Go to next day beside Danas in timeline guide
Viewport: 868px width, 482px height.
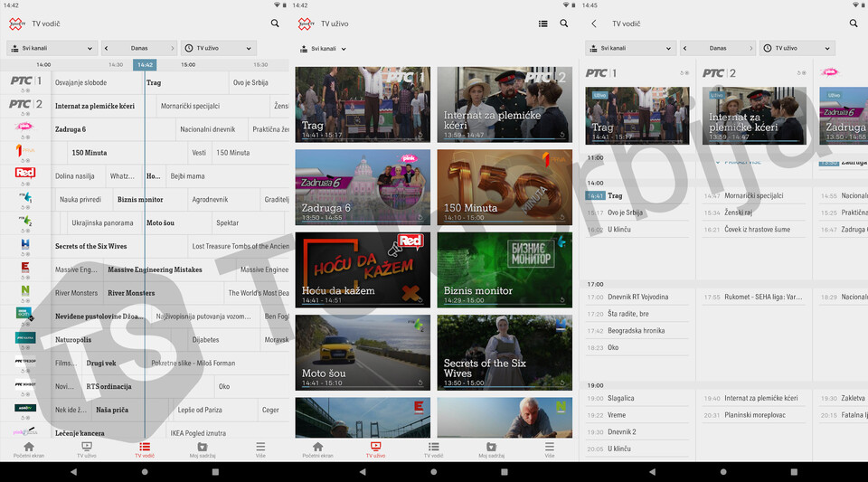click(172, 49)
